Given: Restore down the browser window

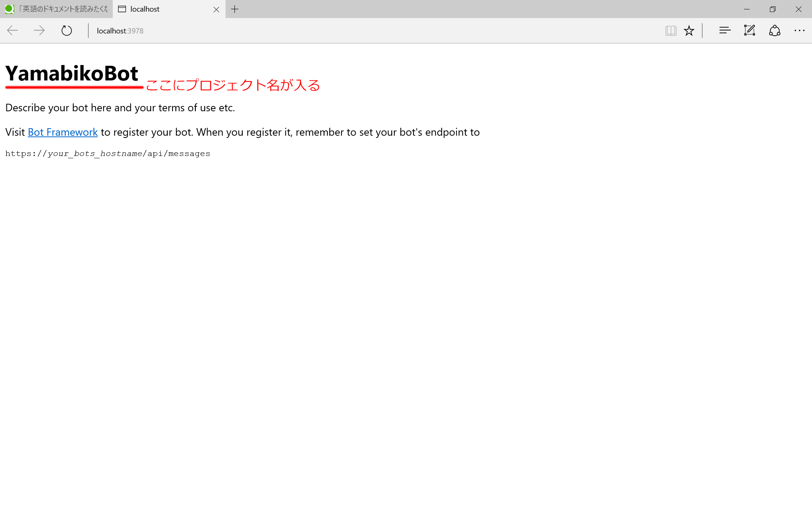Looking at the screenshot, I should click(x=773, y=9).
